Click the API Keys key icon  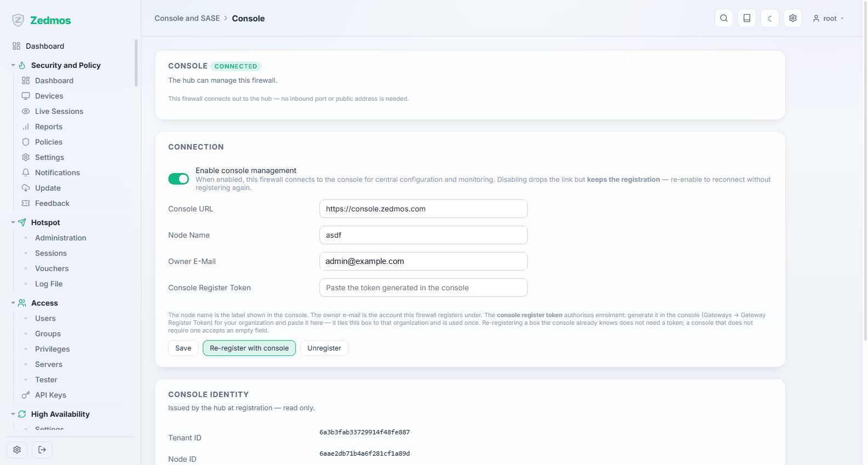tap(26, 395)
